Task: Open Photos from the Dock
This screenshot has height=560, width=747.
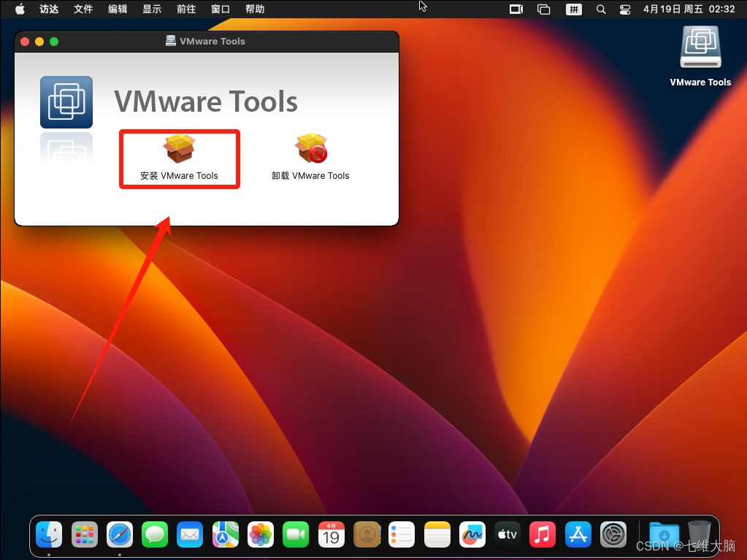Action: (x=261, y=534)
